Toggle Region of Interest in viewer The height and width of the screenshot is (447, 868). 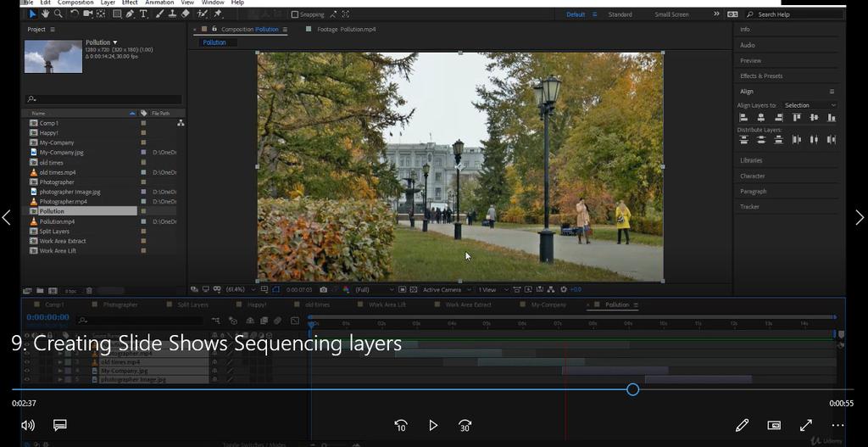point(402,289)
